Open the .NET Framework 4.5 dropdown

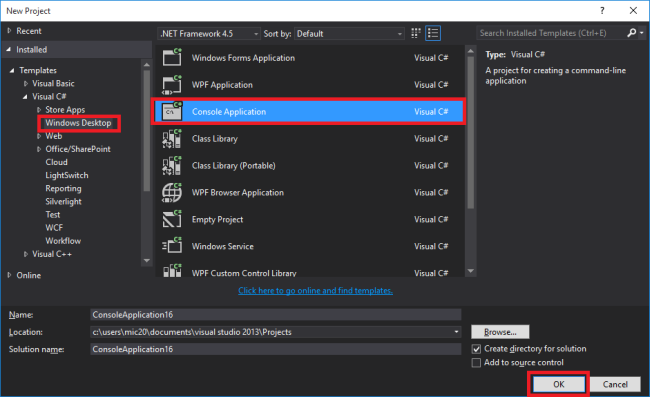pos(209,34)
